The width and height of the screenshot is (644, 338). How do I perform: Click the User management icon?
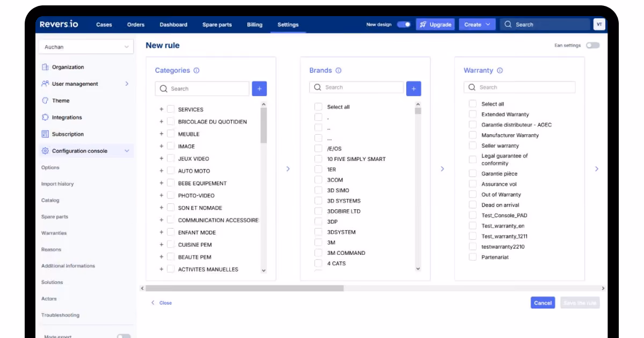45,84
